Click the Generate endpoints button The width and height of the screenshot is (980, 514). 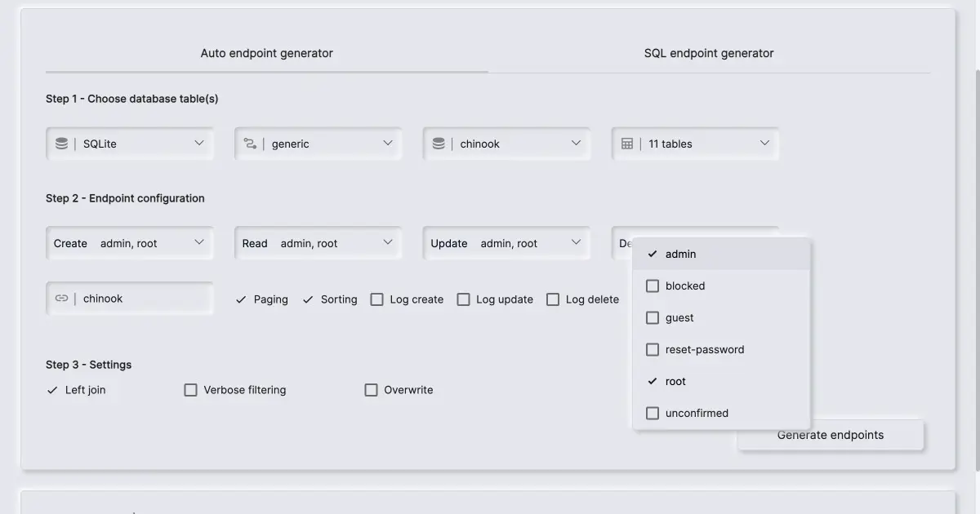pyautogui.click(x=831, y=435)
